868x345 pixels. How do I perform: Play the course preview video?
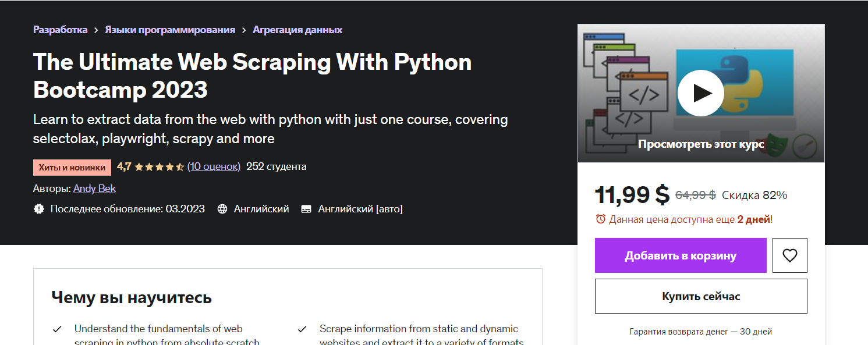pyautogui.click(x=700, y=93)
